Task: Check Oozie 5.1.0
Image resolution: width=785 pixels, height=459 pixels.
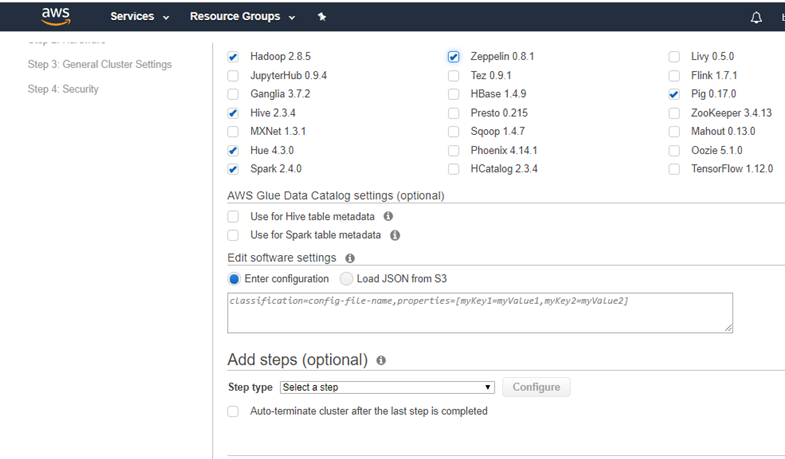Action: 674,151
